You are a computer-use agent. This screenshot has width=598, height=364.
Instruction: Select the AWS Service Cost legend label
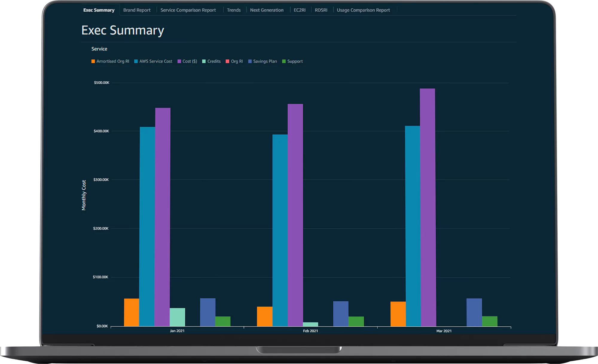point(156,61)
